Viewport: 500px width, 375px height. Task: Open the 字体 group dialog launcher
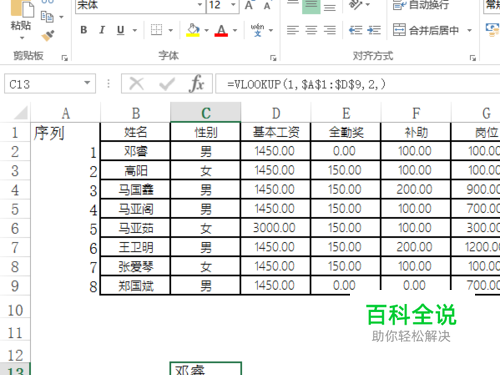coord(273,58)
